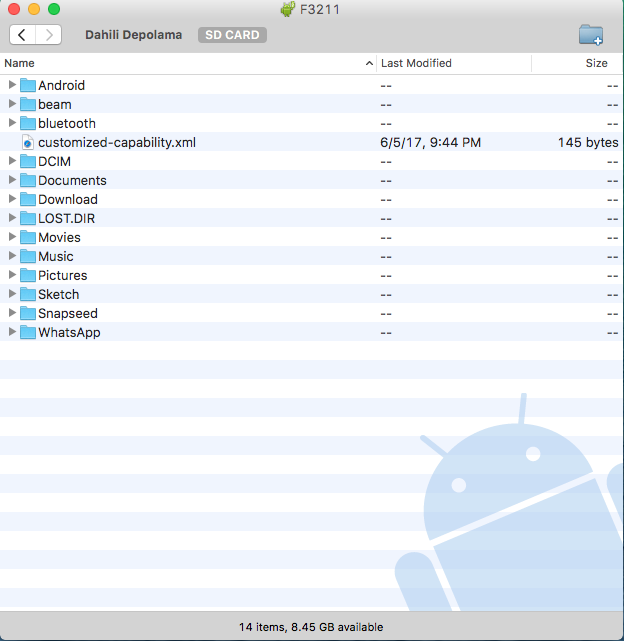
Task: Select the 'LOST.DIR' folder name
Action: pos(66,218)
